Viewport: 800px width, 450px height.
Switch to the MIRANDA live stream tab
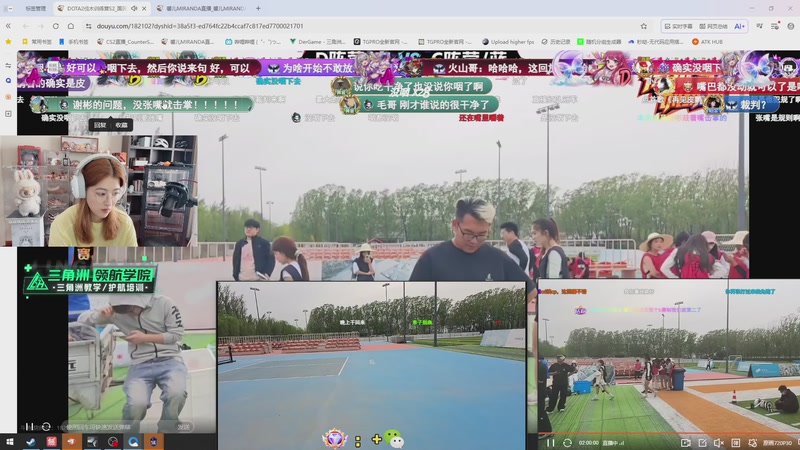pyautogui.click(x=202, y=8)
